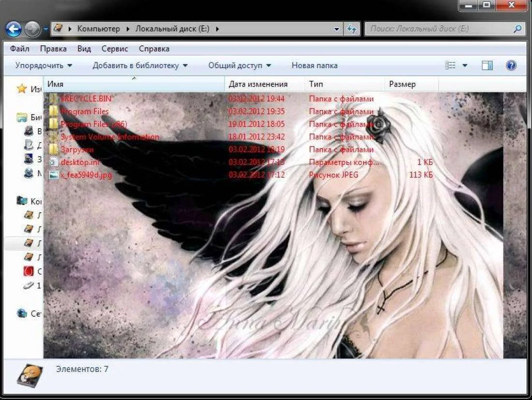This screenshot has height=400, width=532.
Task: Sort by the Размер column header
Action: tap(412, 84)
